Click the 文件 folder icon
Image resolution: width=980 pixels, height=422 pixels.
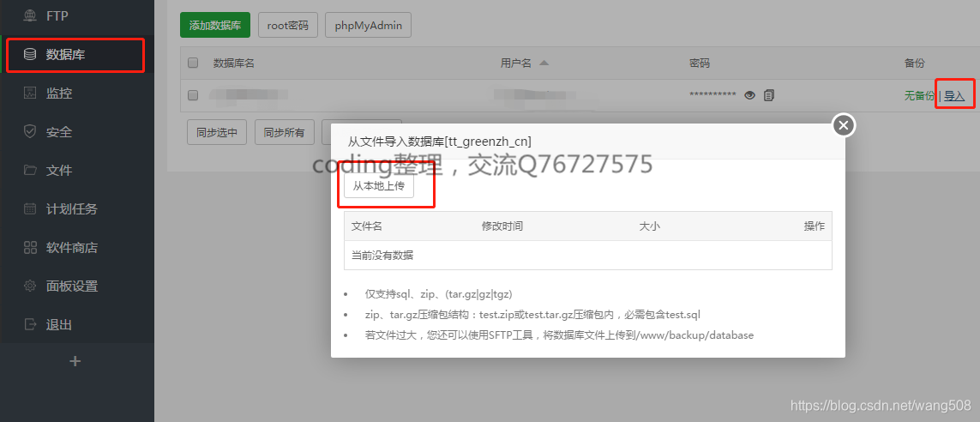30,170
